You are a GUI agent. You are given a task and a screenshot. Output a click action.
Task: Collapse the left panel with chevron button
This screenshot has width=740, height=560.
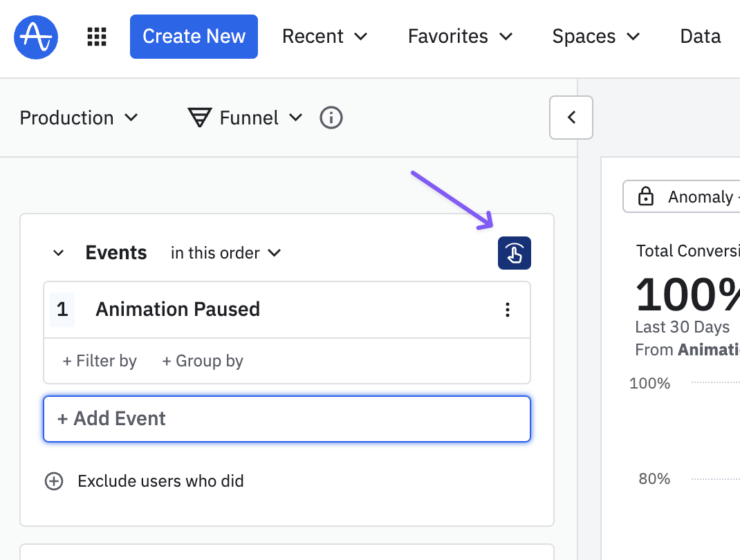571,118
